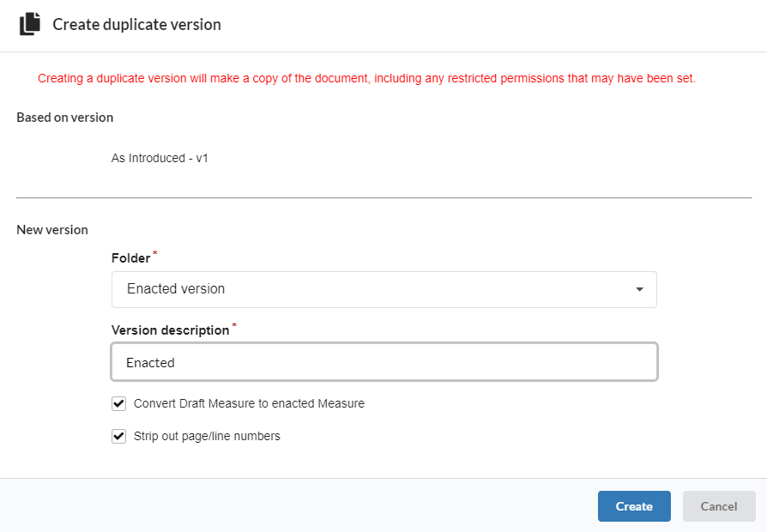Click the Folder field label
Screen dimensions: 767x532
point(130,258)
